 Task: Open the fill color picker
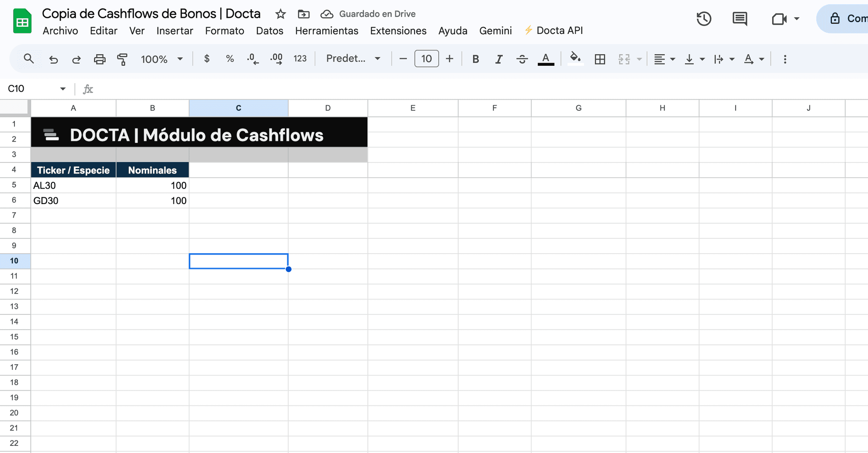pyautogui.click(x=575, y=59)
